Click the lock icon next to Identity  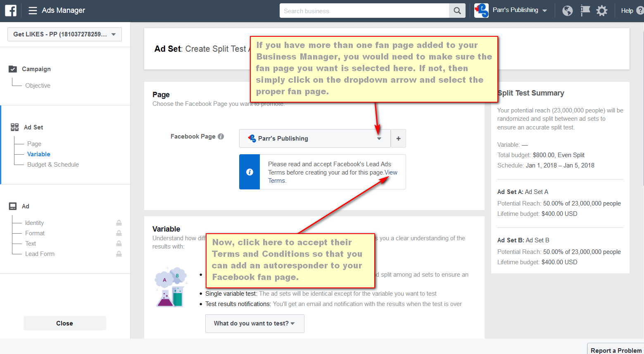119,223
